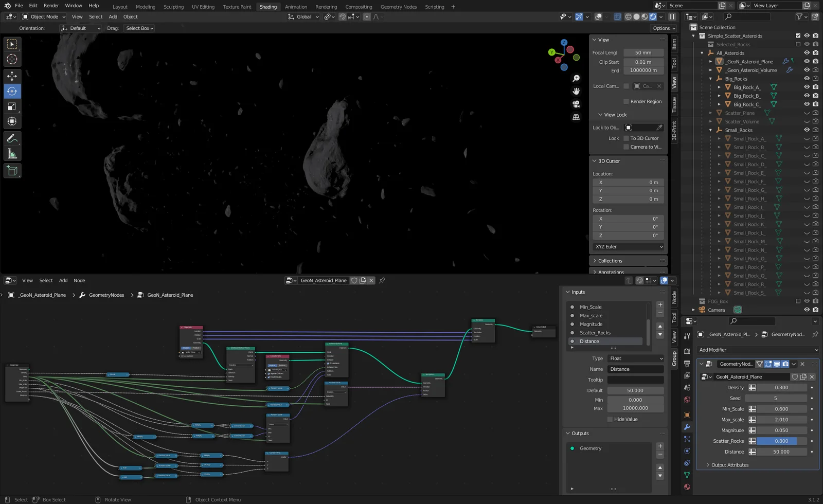This screenshot has height=504, width=823.
Task: Switch to the Rendering workspace tab
Action: pyautogui.click(x=326, y=7)
